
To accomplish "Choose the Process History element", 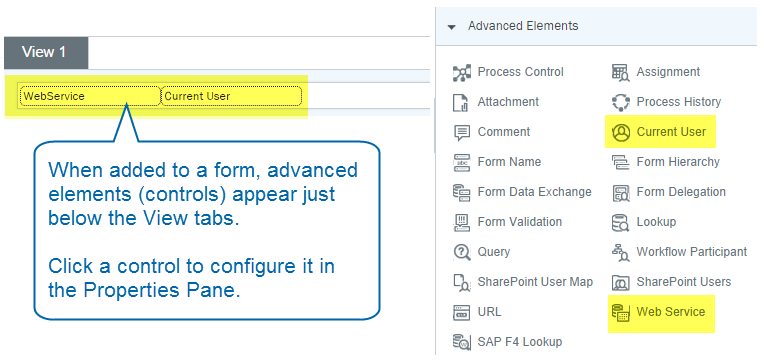I will (666, 102).
